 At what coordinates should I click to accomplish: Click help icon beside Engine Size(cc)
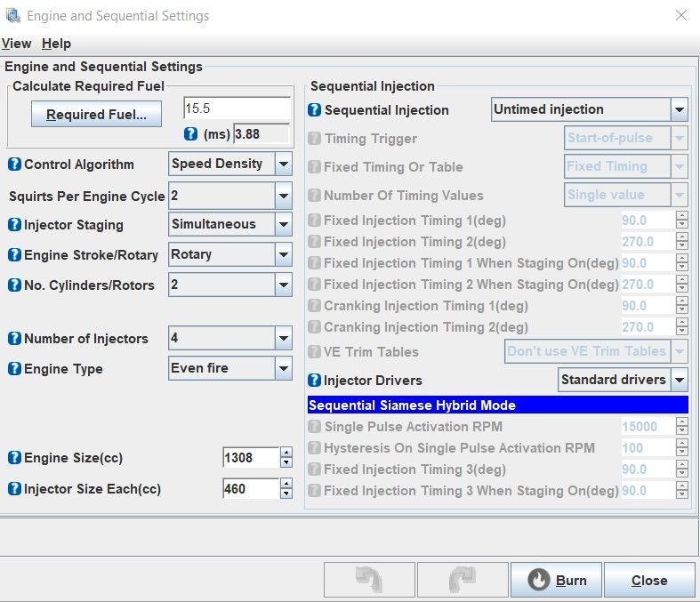coord(14,458)
